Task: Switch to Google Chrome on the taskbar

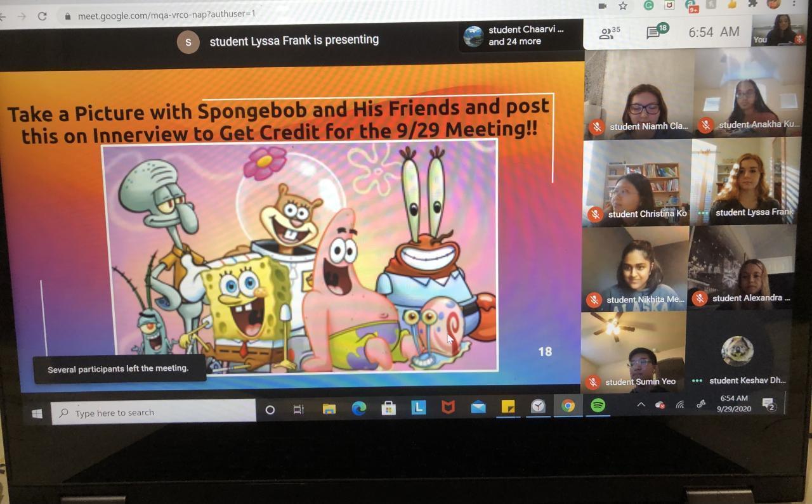Action: 568,406
